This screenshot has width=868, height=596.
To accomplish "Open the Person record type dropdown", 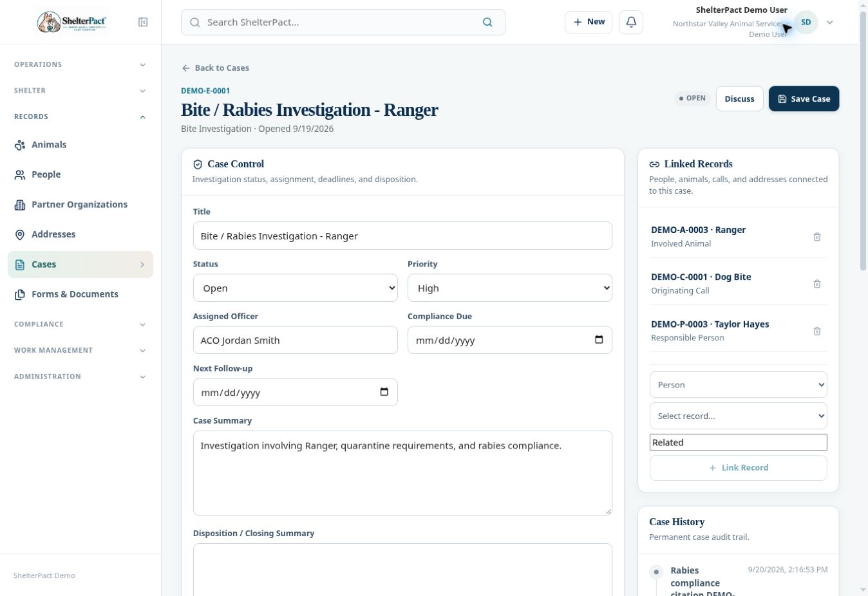I will tap(738, 385).
